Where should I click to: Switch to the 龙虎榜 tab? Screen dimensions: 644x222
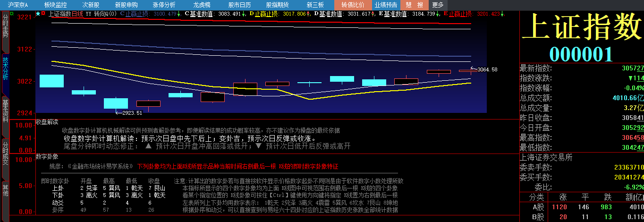coord(202,5)
